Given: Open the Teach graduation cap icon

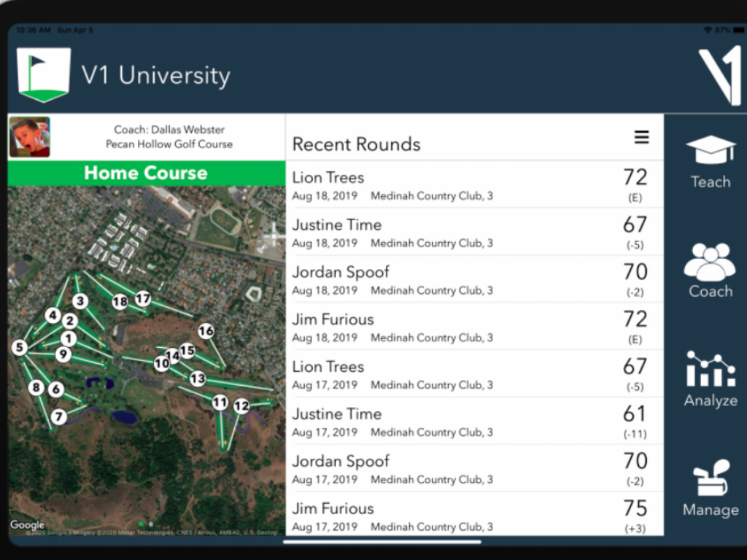Looking at the screenshot, I should click(711, 150).
